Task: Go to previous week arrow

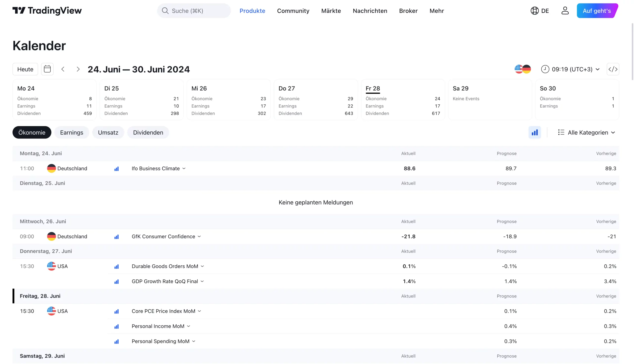Action: (63, 69)
